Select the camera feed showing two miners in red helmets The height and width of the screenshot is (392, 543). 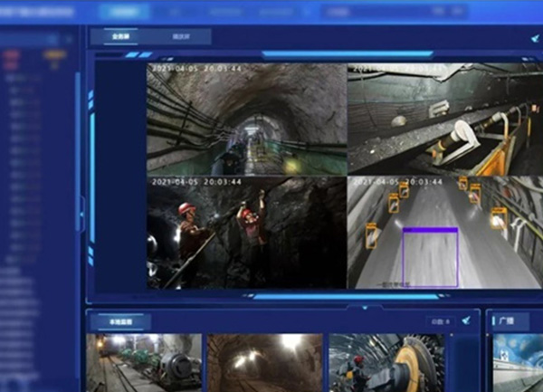click(x=245, y=232)
